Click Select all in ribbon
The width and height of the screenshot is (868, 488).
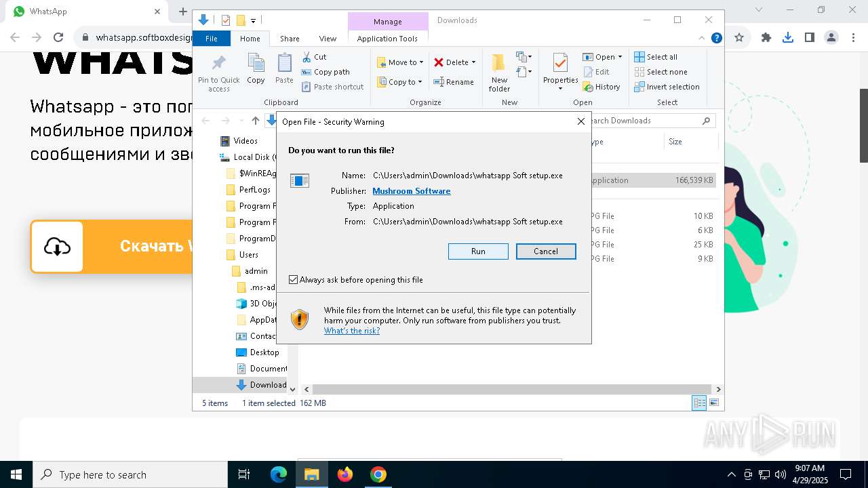[656, 57]
